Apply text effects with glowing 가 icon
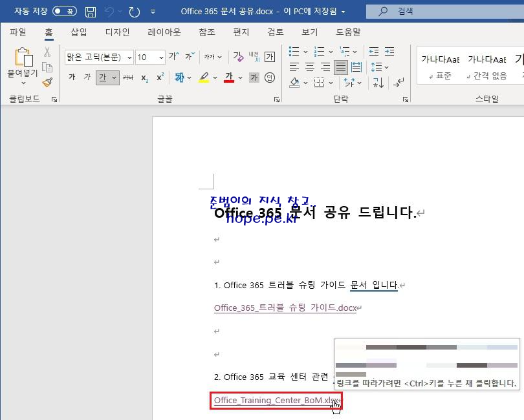524x420 pixels. [179, 78]
